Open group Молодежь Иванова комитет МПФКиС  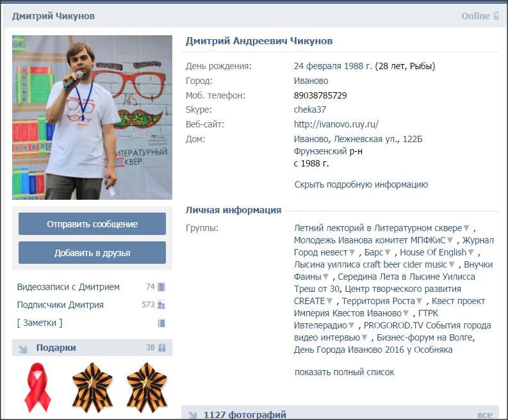pos(370,240)
